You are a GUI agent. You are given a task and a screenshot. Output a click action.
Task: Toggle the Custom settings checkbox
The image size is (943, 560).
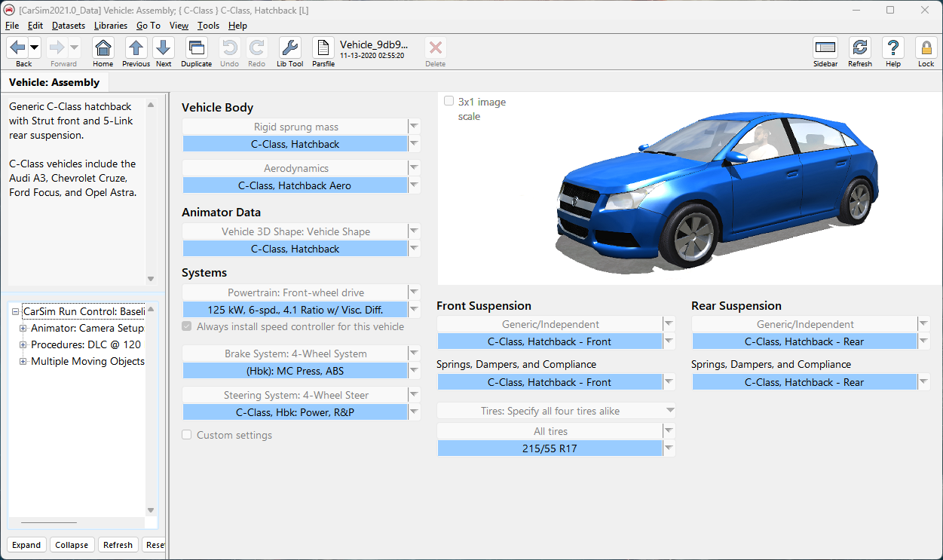coord(187,435)
